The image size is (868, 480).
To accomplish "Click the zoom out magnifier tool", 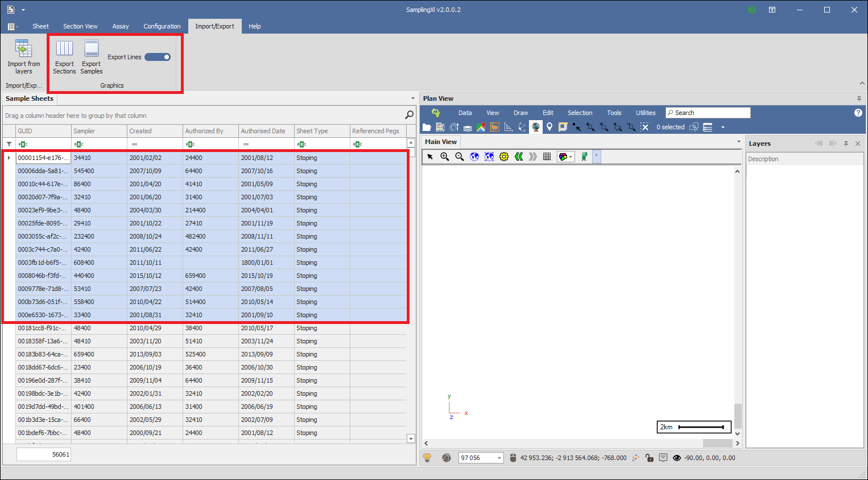I will pyautogui.click(x=460, y=157).
